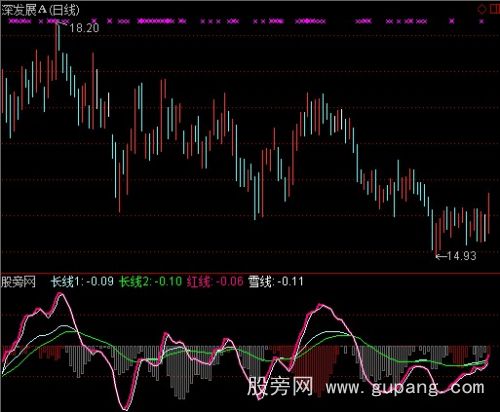Click the 14.93 low price label
Screen dimensions: 500x412
point(461,256)
